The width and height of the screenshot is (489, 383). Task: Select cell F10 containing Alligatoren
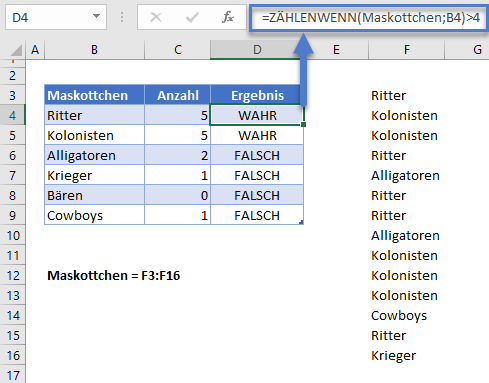(406, 235)
